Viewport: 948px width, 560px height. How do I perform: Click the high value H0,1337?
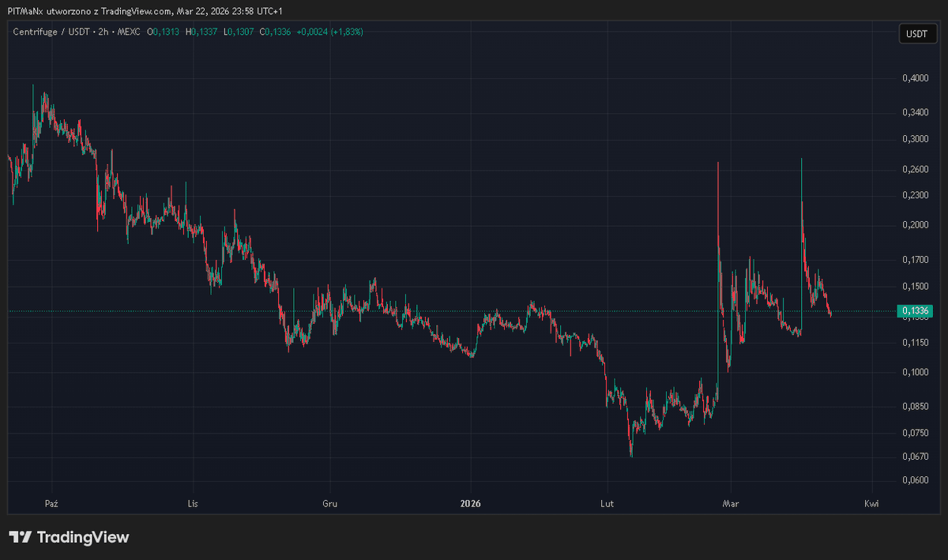pyautogui.click(x=201, y=32)
